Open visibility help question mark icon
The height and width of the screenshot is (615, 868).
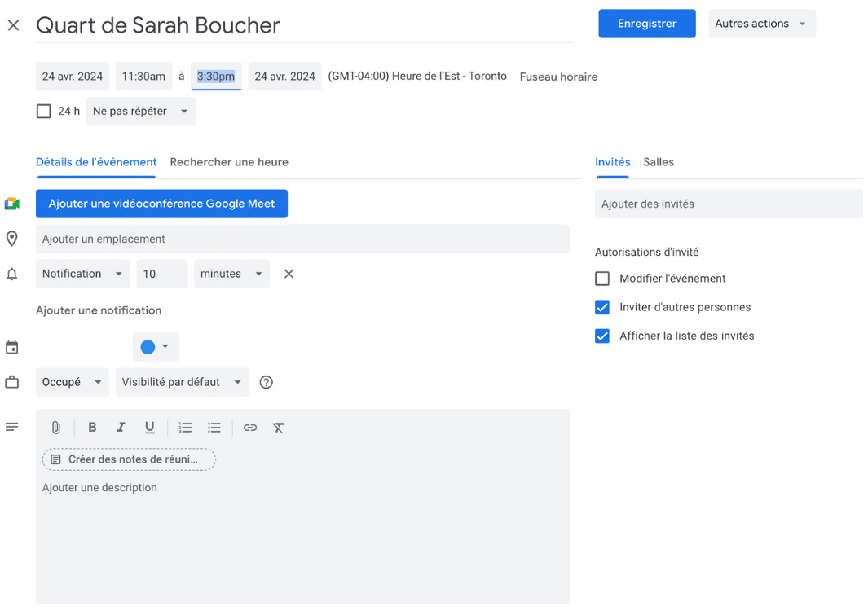point(266,382)
